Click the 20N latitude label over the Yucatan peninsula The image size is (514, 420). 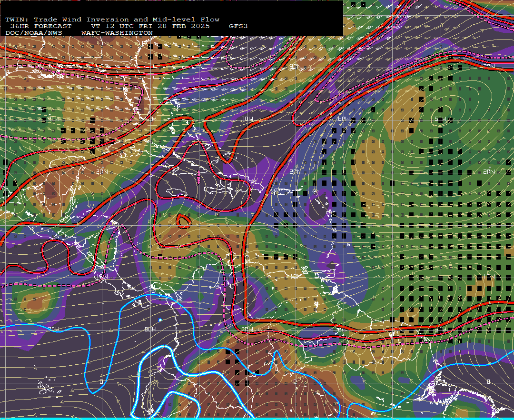[x=102, y=171]
